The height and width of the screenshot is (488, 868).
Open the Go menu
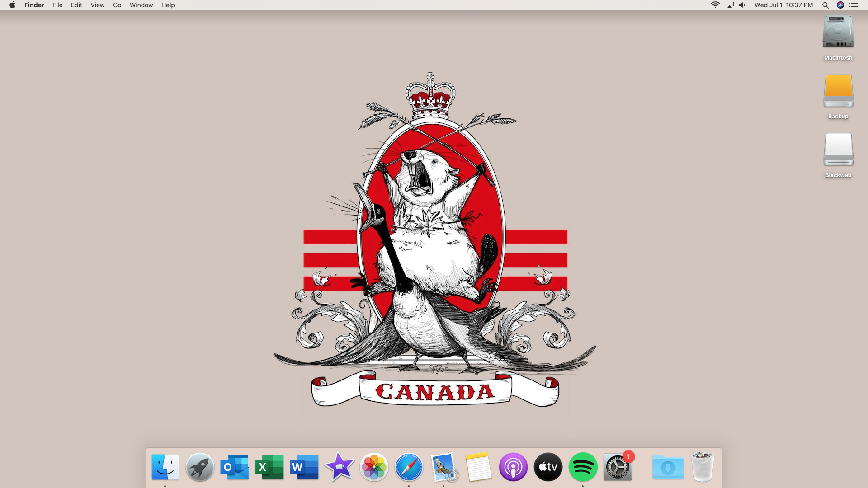point(117,5)
